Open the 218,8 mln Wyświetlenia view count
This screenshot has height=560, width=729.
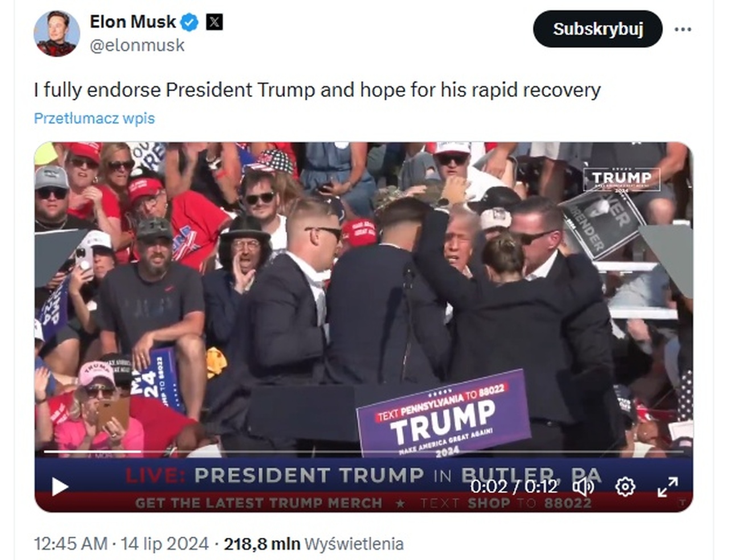click(314, 544)
